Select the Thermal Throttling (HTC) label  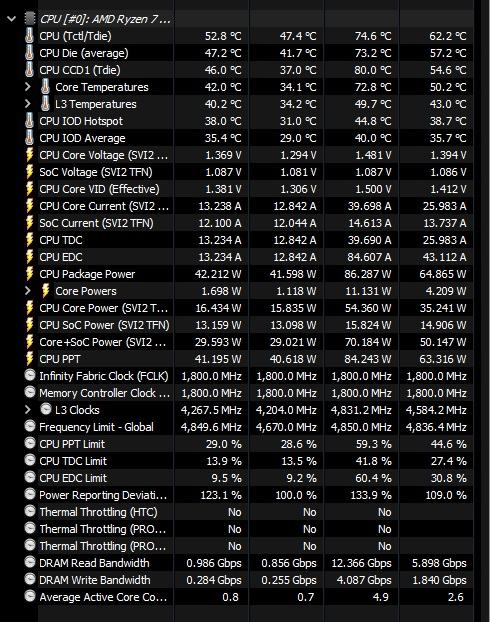(x=98, y=513)
